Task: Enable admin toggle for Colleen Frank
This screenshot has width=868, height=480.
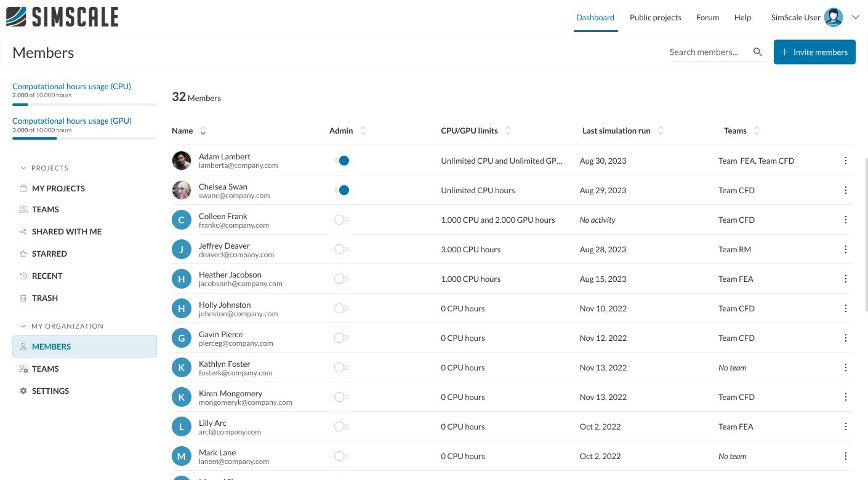Action: point(342,220)
